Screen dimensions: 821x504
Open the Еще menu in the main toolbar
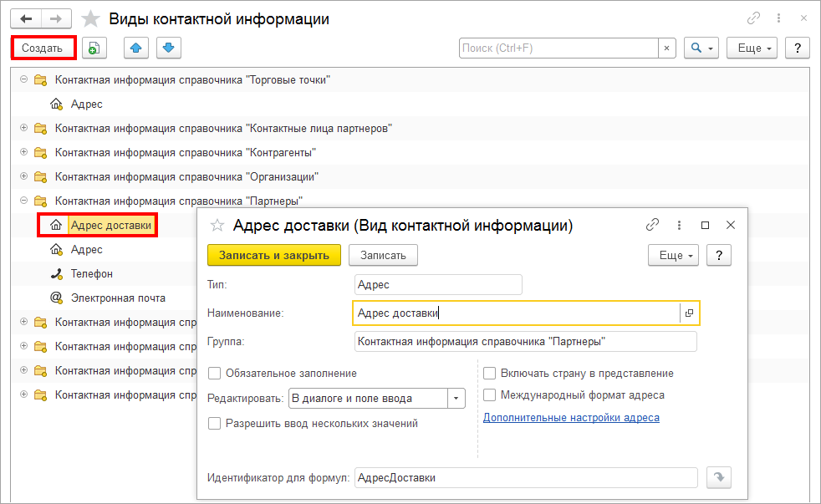[x=752, y=48]
